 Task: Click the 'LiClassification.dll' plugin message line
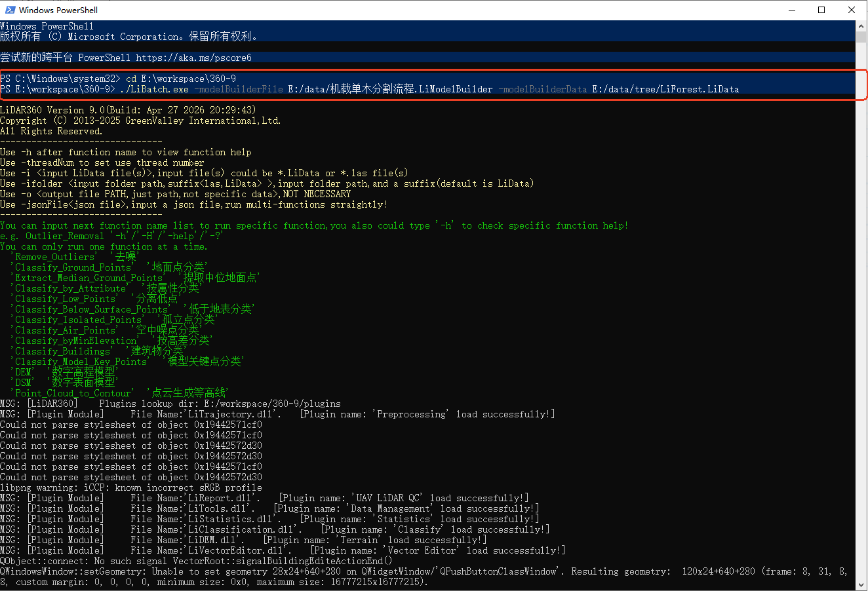(x=275, y=529)
